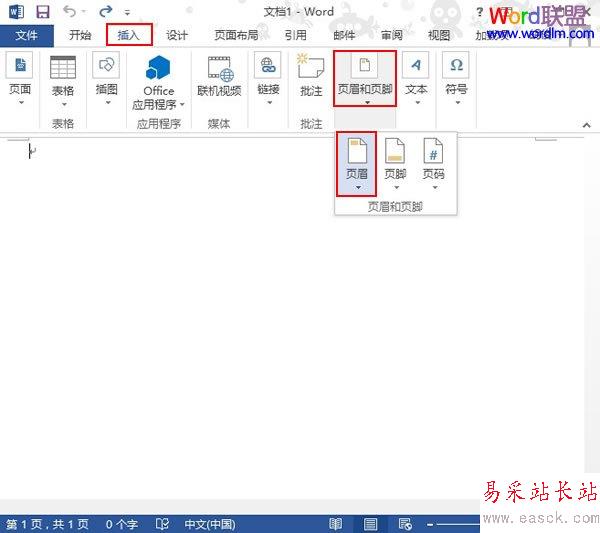
Task: Open the 文件 (File) tab
Action: click(x=27, y=35)
